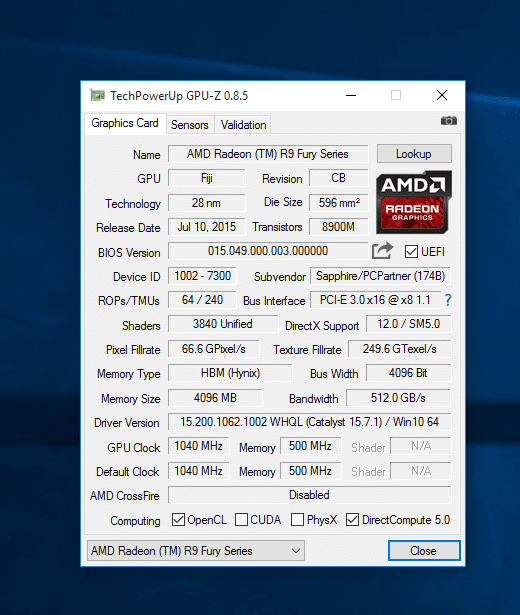
Task: Click the Bandwidth field 512.0 GB/s
Action: (x=398, y=398)
